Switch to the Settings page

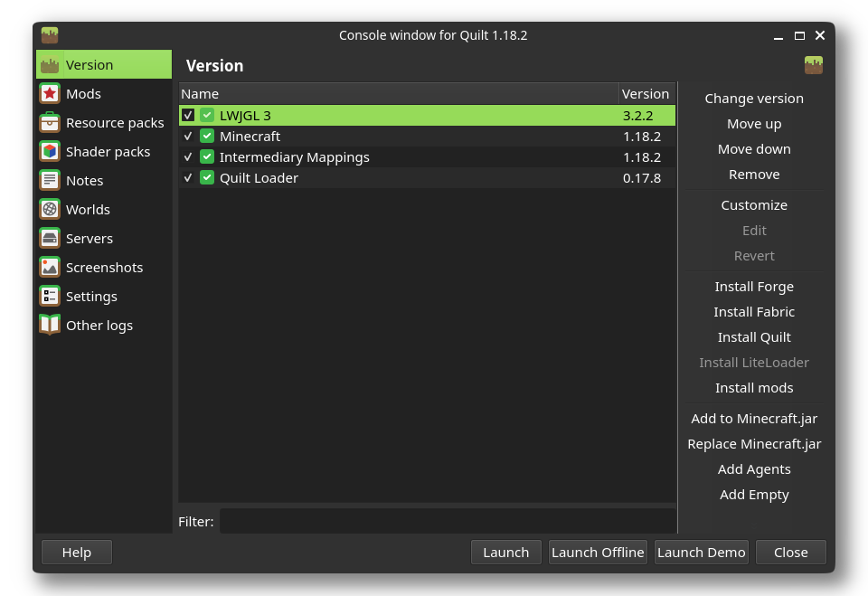[x=91, y=297]
